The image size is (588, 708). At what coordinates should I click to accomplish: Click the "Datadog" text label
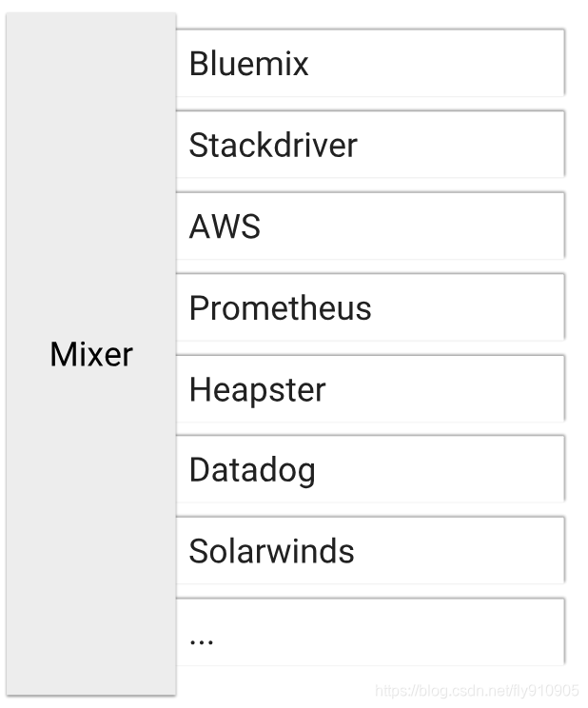[252, 470]
